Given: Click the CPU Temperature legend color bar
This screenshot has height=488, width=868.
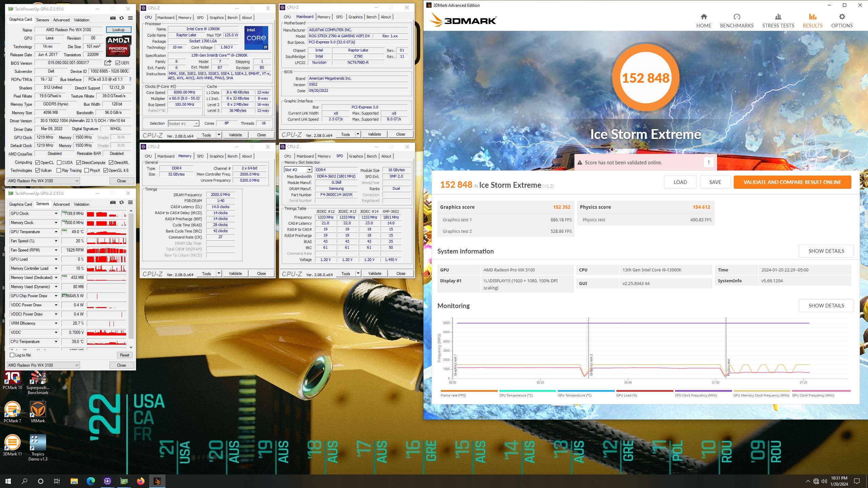Looking at the screenshot, I should click(x=528, y=391).
